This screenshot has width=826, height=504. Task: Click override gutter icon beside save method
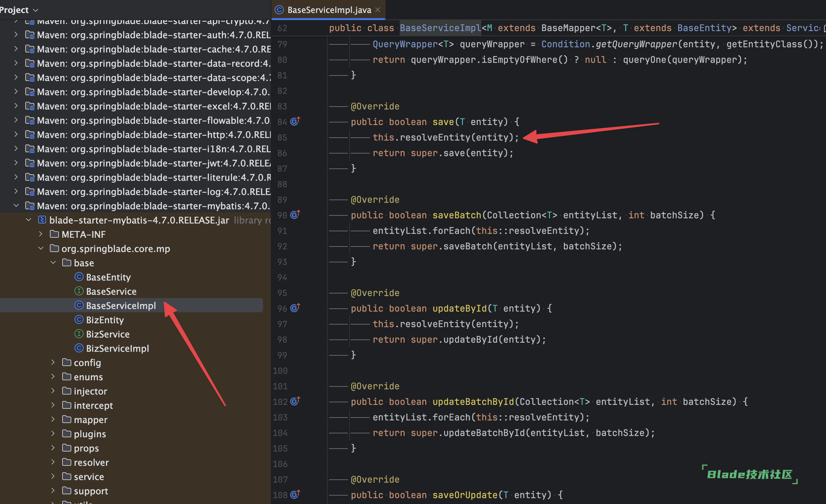pos(295,121)
